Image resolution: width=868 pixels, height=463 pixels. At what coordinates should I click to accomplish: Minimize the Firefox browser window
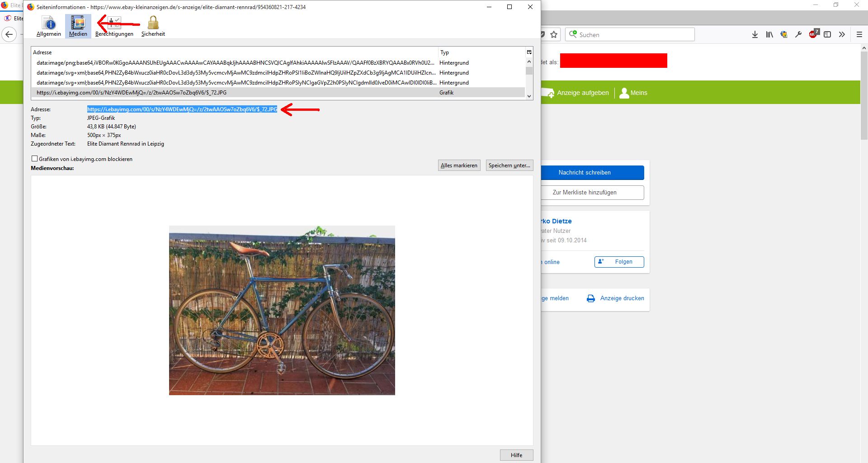(816, 5)
